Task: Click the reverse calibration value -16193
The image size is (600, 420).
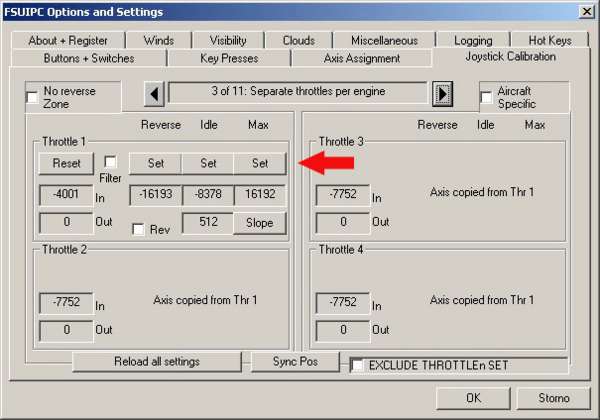Action: tap(155, 194)
